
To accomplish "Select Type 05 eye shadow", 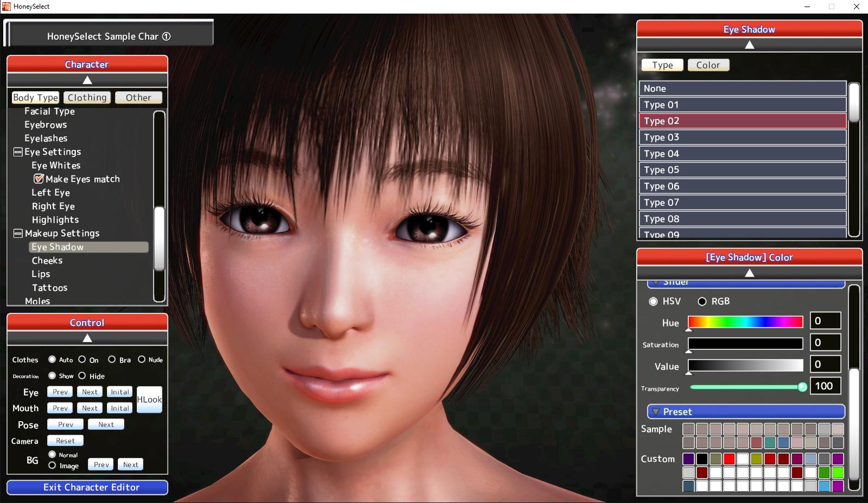I will point(742,170).
